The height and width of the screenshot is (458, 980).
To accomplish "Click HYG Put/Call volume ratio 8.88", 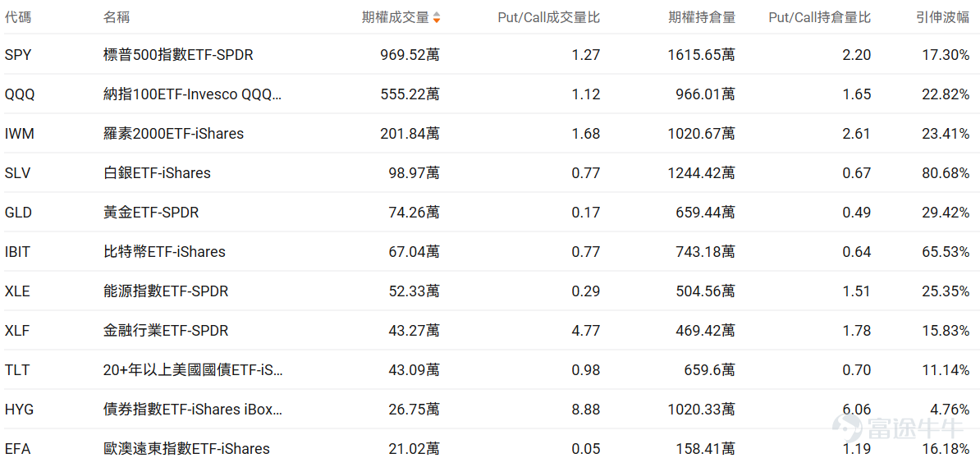I will 586,410.
